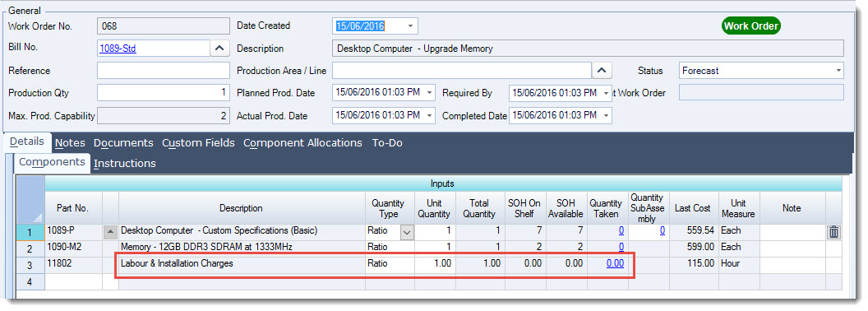868x311 pixels.
Task: Click the SOH On Shelf column header
Action: coord(524,208)
